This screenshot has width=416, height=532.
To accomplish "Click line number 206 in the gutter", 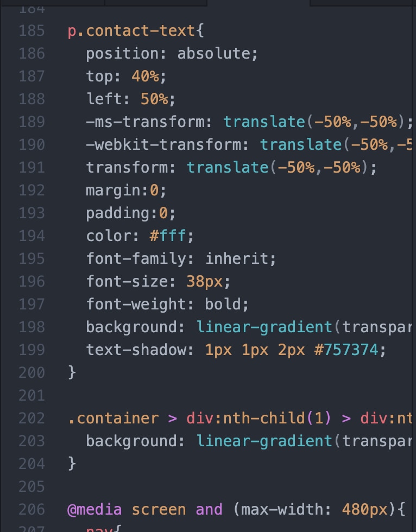I will 32,510.
